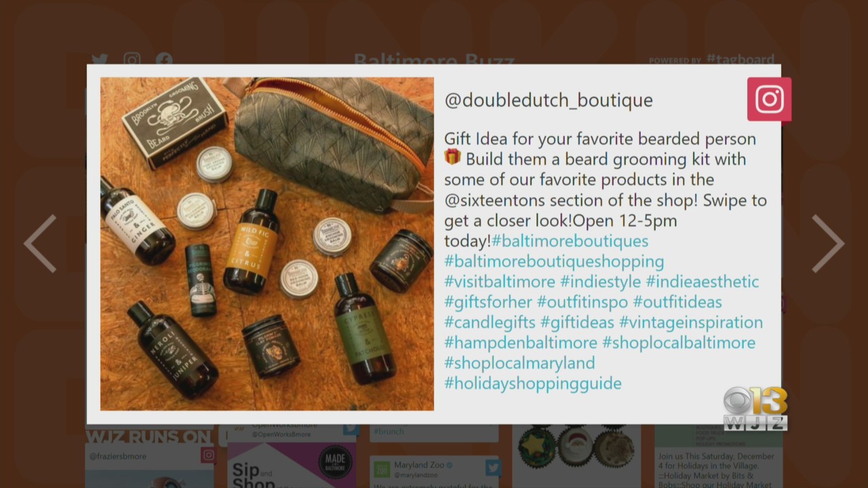
Task: Click the Twitter badge on OpenWorksBmore post
Action: click(x=351, y=429)
